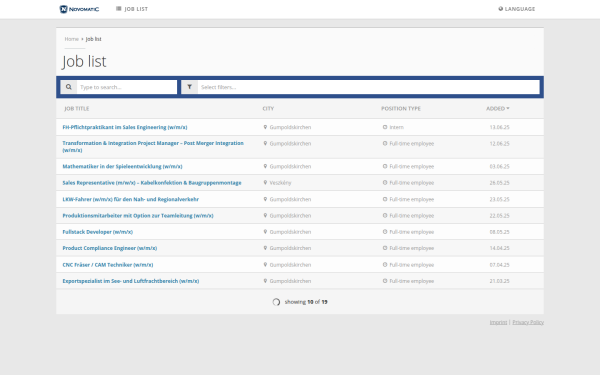
Task: Click location pin in LKW-Fahrer row
Action: [x=265, y=199]
